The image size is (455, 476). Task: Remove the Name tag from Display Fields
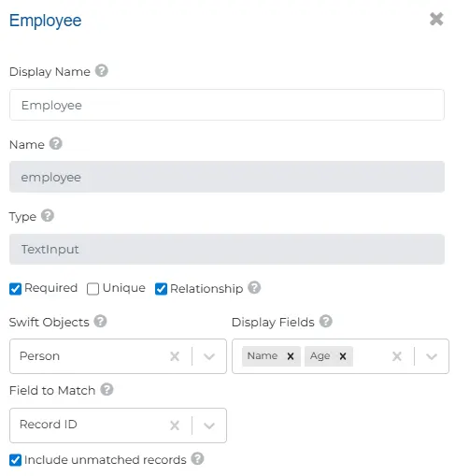[291, 356]
